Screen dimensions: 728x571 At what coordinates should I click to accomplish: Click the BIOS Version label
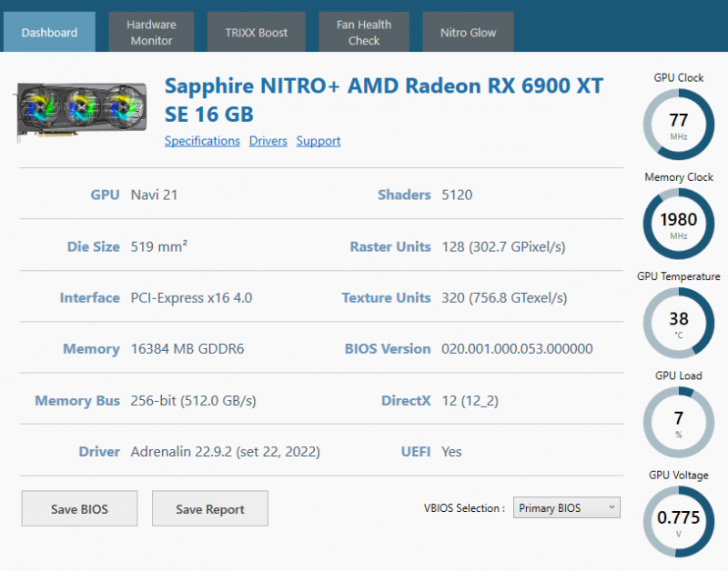(x=388, y=348)
